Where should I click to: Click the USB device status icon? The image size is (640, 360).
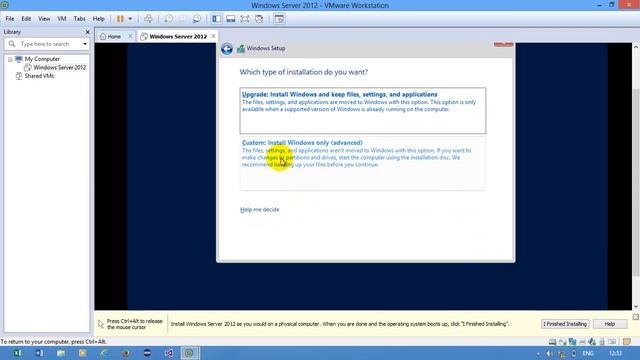[x=602, y=342]
